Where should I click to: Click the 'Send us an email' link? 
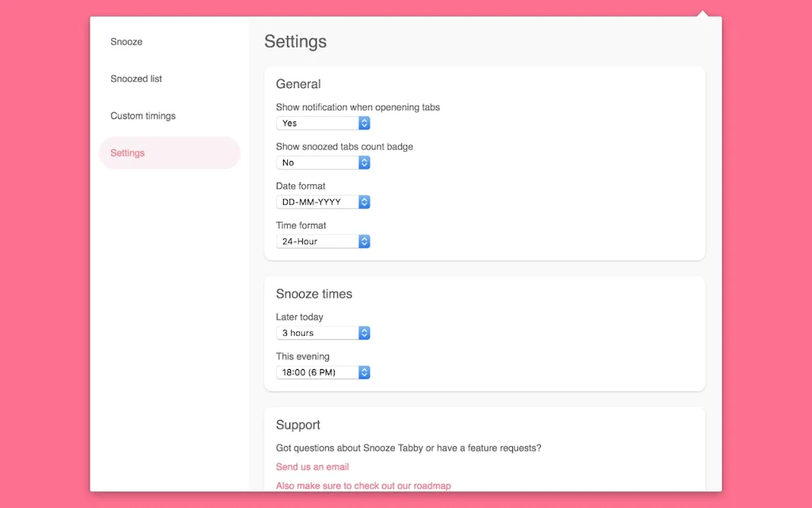point(312,467)
